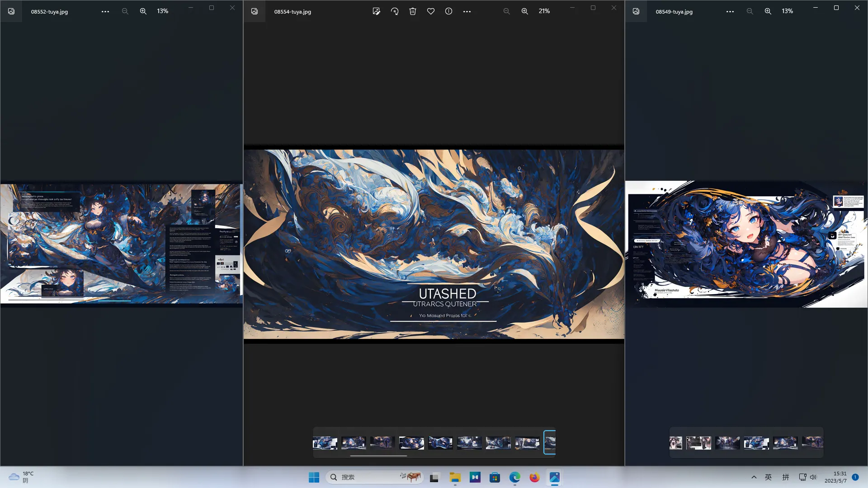Switch input language via 英 indicator
Image resolution: width=868 pixels, height=488 pixels.
[x=768, y=477]
